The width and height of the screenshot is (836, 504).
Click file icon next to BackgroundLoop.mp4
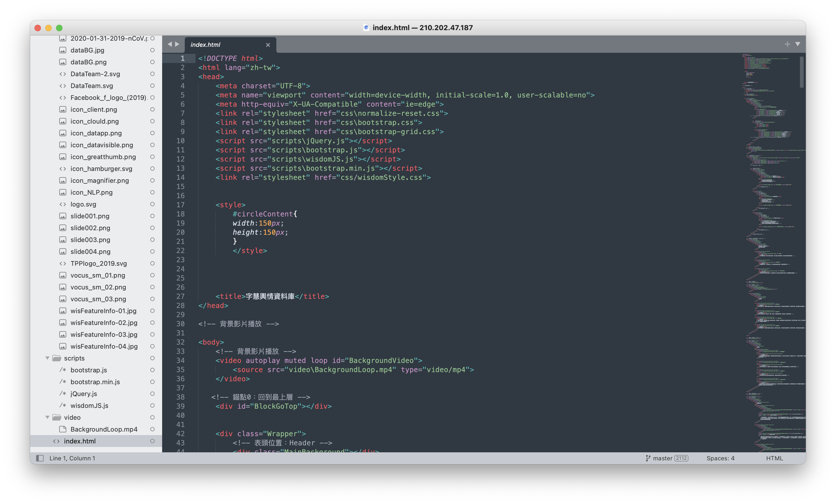(63, 429)
